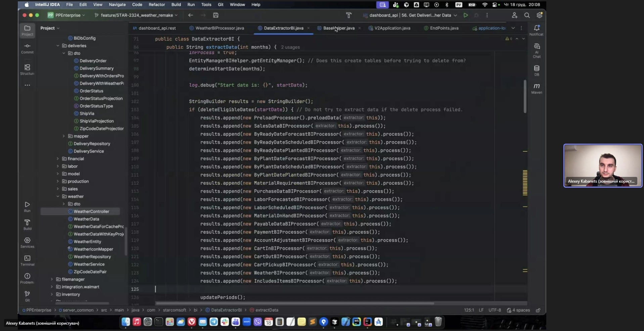Open the Refactor menu

pyautogui.click(x=156, y=5)
